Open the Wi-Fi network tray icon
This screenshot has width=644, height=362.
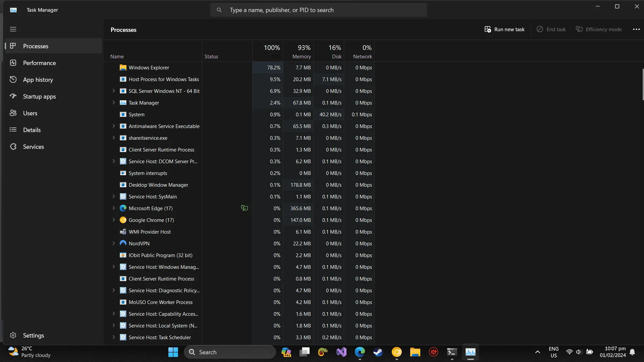(569, 352)
